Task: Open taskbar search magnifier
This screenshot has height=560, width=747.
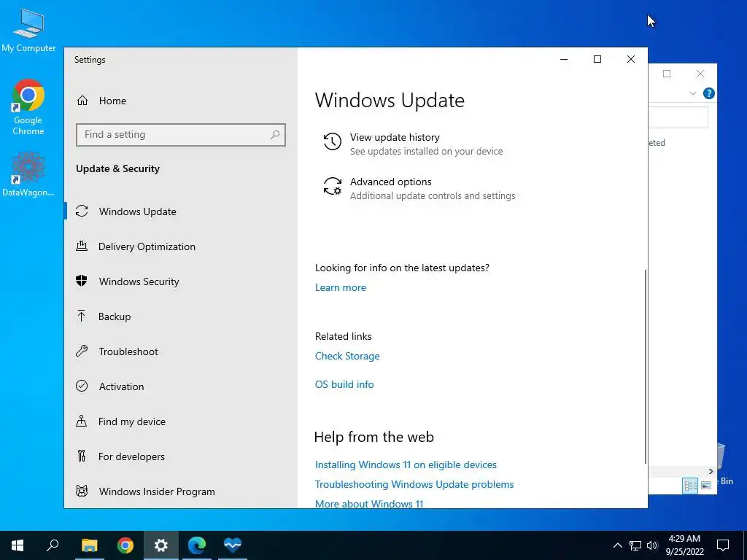Action: pyautogui.click(x=53, y=545)
